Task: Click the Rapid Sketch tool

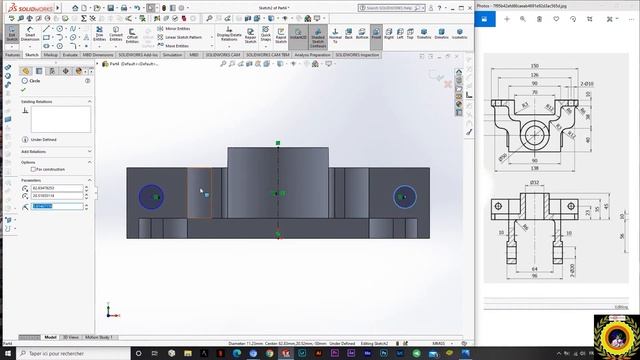Action: [281, 35]
